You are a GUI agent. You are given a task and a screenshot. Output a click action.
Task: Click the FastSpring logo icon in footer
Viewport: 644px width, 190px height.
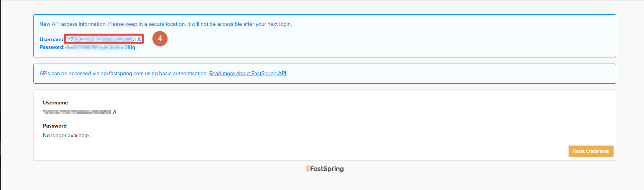(308, 169)
